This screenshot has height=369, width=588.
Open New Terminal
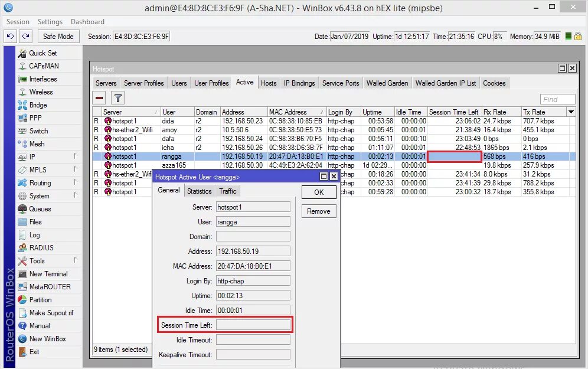(x=48, y=274)
